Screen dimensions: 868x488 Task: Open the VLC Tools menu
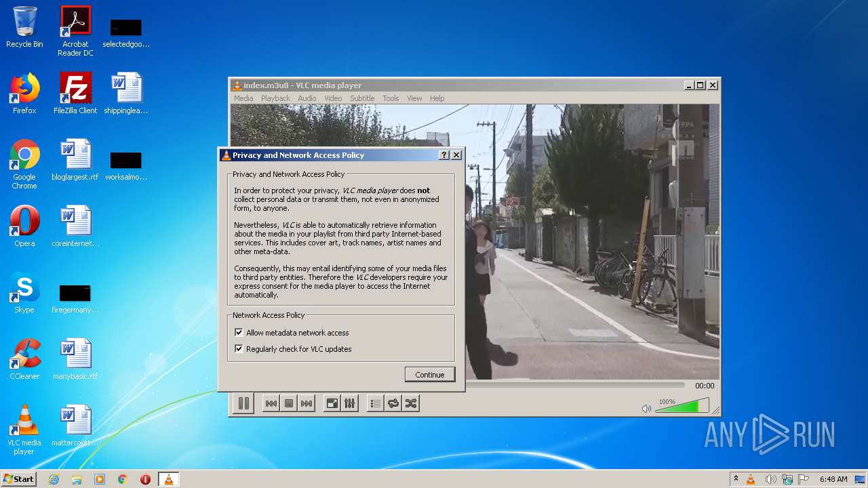pyautogui.click(x=391, y=98)
